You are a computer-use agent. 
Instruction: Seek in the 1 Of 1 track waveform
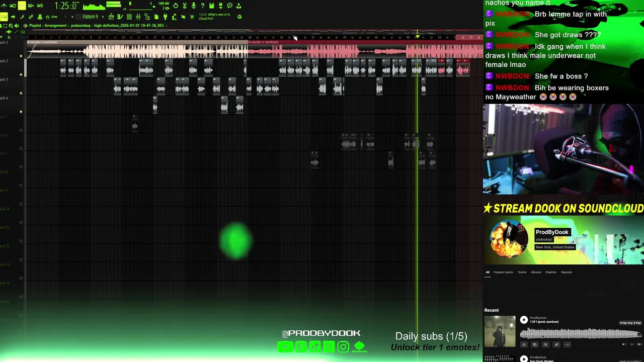(x=581, y=333)
